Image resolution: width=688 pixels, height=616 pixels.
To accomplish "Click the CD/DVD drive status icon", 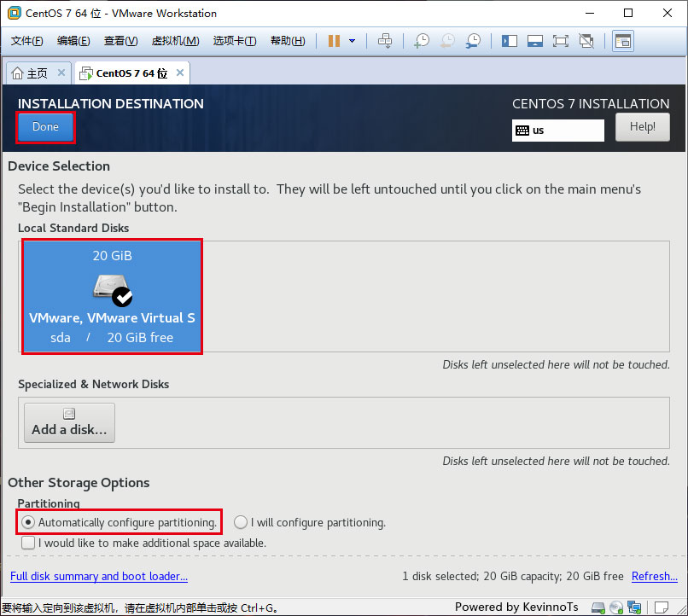I will [x=616, y=607].
